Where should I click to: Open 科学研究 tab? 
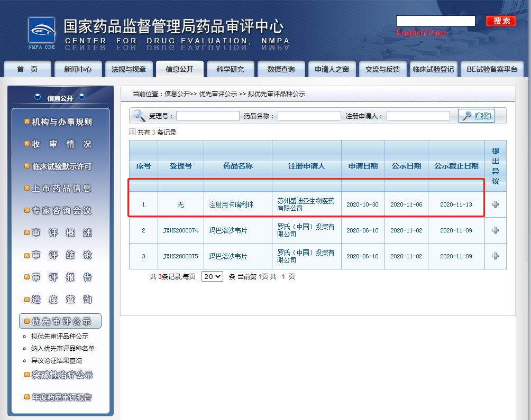coord(230,69)
